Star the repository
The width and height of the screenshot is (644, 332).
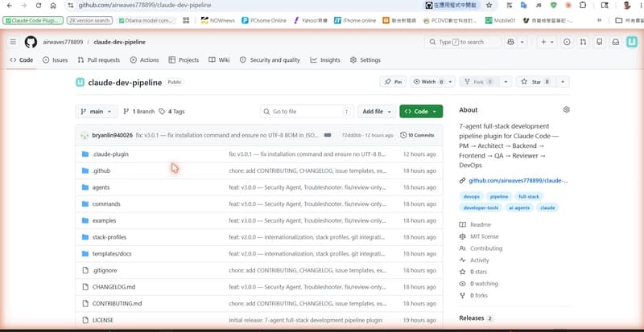pyautogui.click(x=535, y=82)
